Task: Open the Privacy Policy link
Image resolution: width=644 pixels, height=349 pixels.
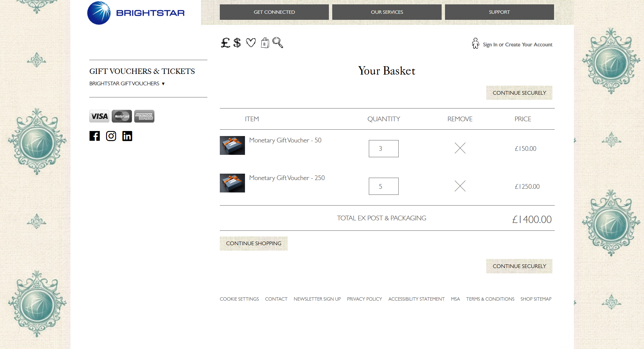Action: (x=364, y=299)
